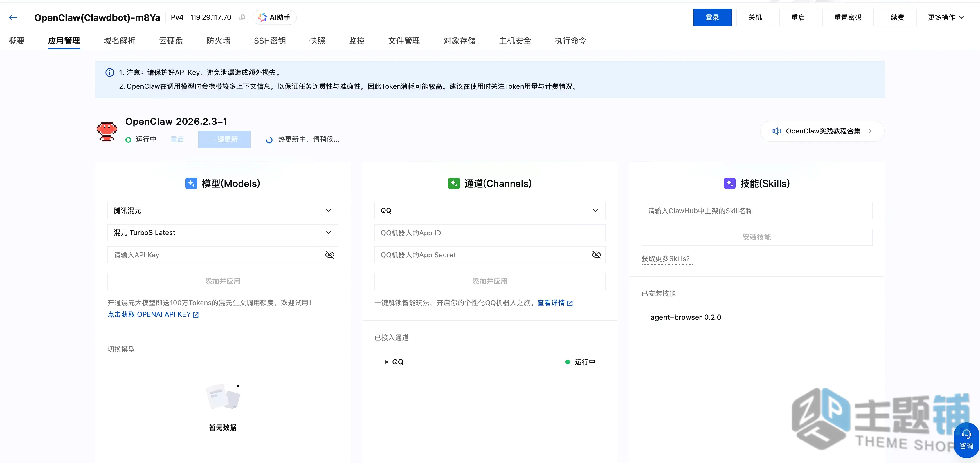This screenshot has height=463, width=980.
Task: Click the green 运行中 status circle under OpenClaw
Action: click(128, 140)
